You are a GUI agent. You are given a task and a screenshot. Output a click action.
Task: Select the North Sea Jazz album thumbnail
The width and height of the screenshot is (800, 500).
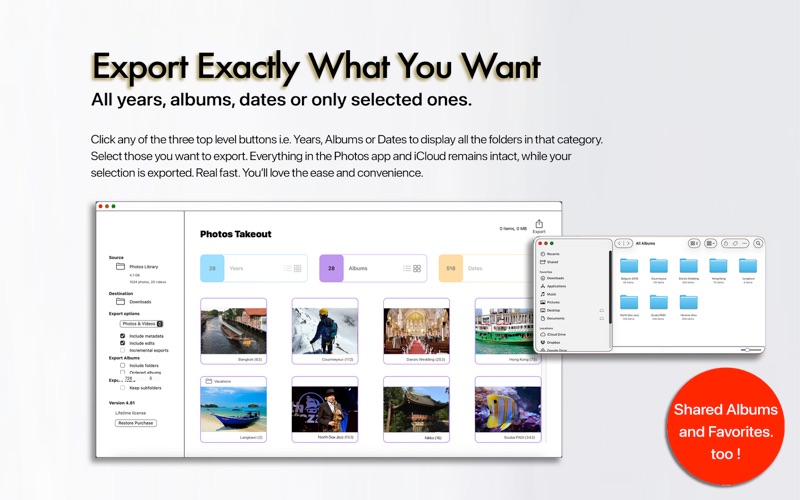(325, 409)
